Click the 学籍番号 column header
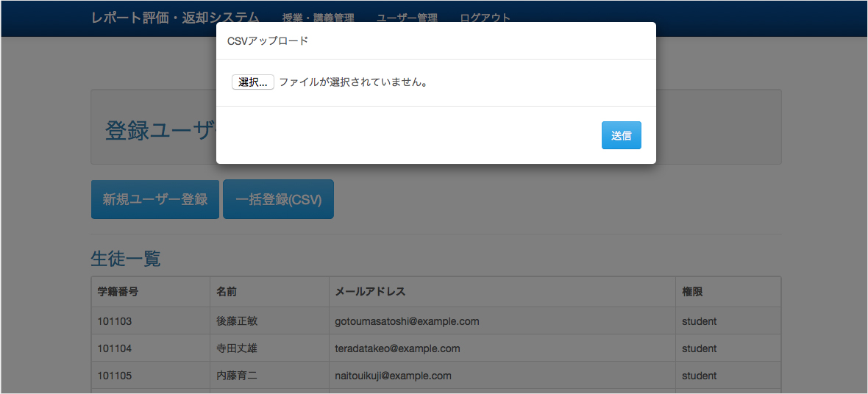 (x=118, y=292)
